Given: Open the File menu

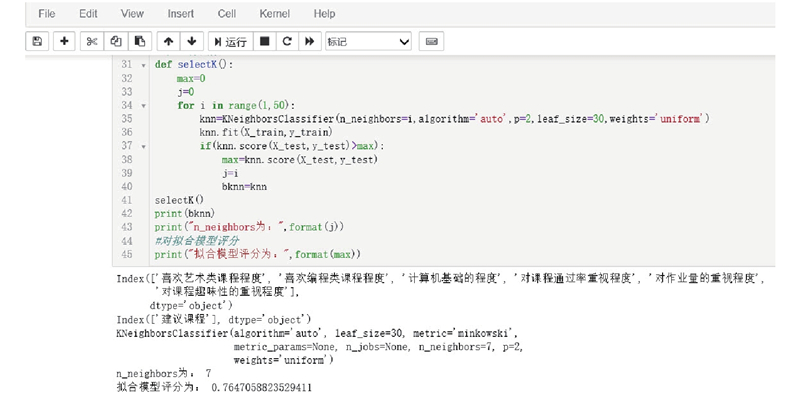Looking at the screenshot, I should pyautogui.click(x=46, y=14).
